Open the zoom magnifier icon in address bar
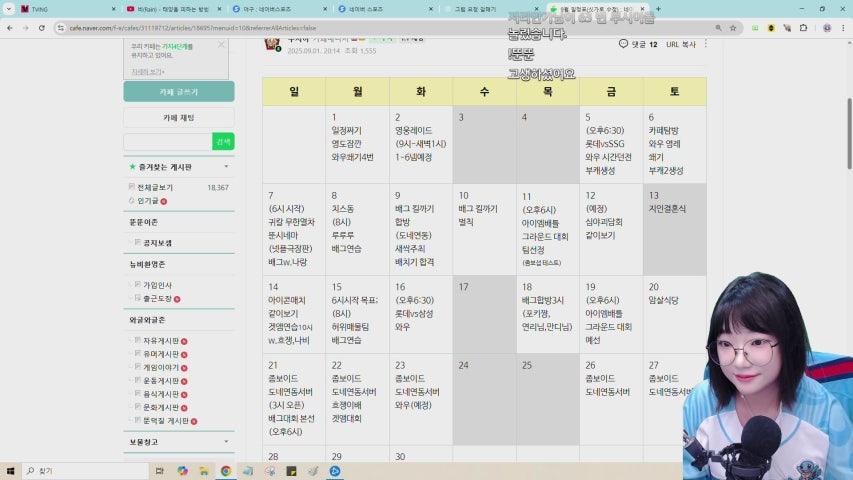The height and width of the screenshot is (480, 853). click(x=719, y=28)
